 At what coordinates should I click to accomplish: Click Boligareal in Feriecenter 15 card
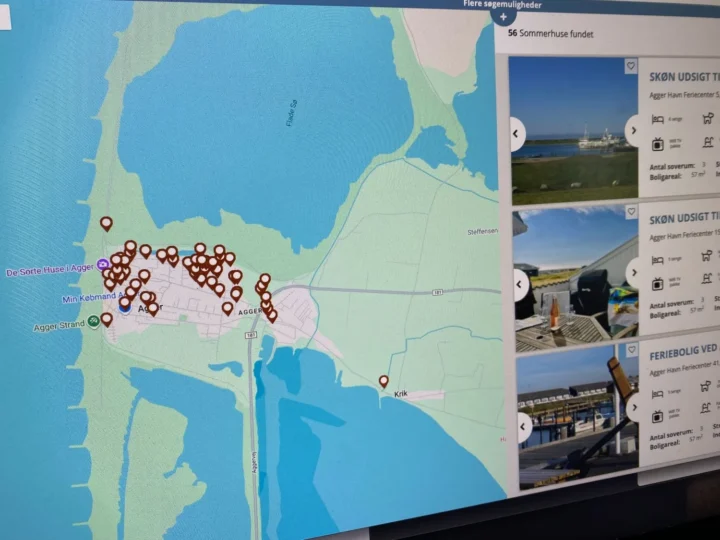click(665, 315)
